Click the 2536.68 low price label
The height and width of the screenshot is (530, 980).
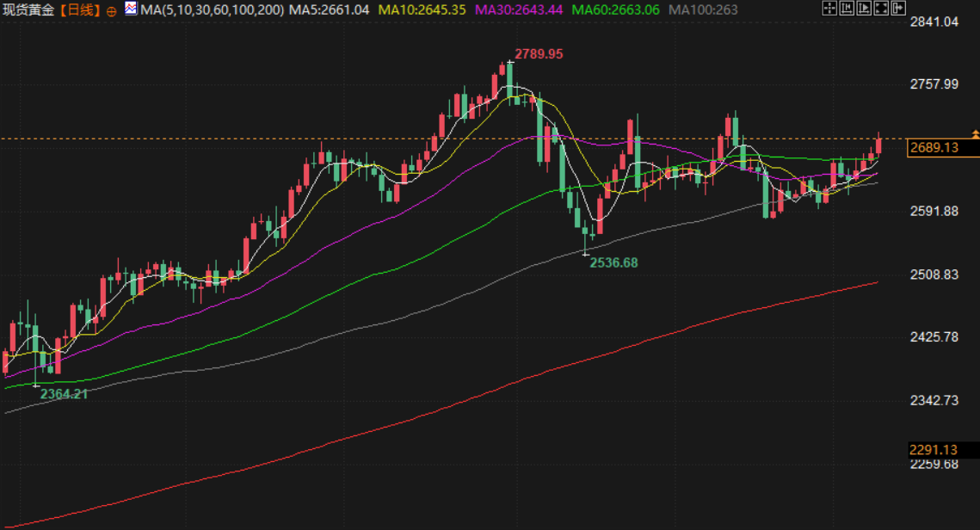[x=613, y=263]
